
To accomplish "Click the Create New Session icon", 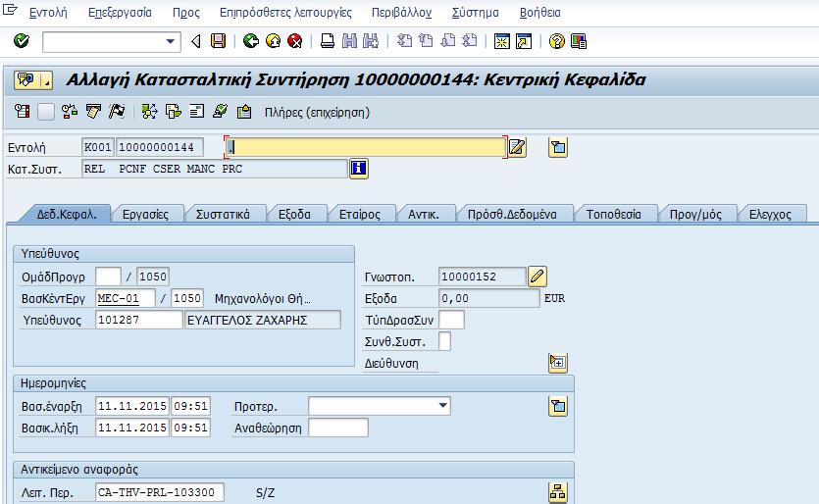I will pyautogui.click(x=502, y=41).
